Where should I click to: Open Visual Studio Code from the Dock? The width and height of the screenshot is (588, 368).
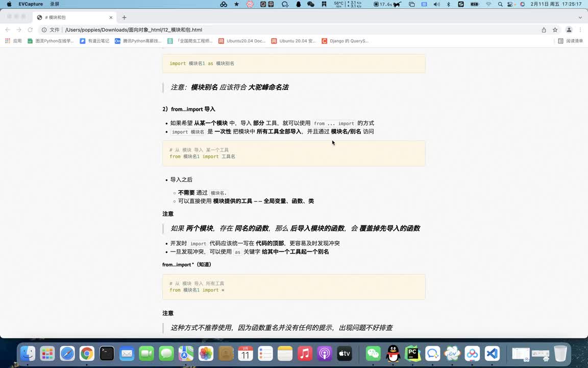[x=492, y=353]
